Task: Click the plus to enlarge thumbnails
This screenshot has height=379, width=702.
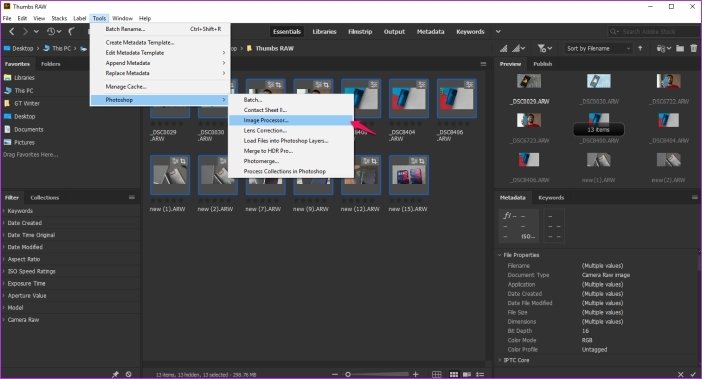Action: [415, 374]
